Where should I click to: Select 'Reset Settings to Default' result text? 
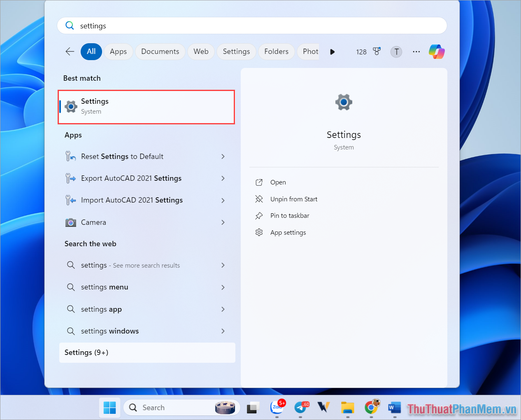tap(122, 156)
